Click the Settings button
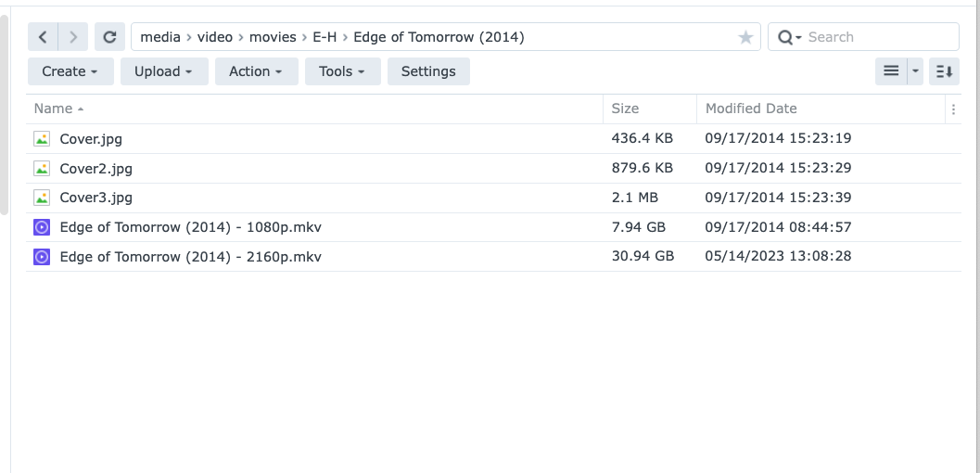 click(x=428, y=71)
